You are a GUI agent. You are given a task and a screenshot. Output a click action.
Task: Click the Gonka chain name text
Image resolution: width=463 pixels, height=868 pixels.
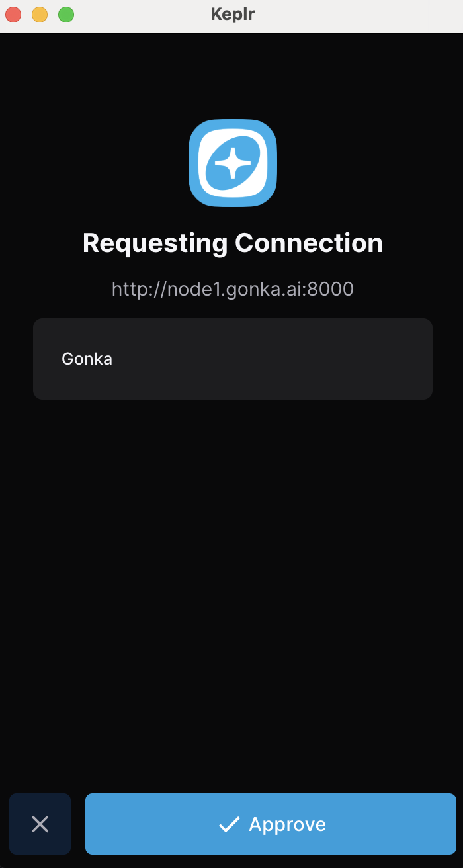click(87, 359)
